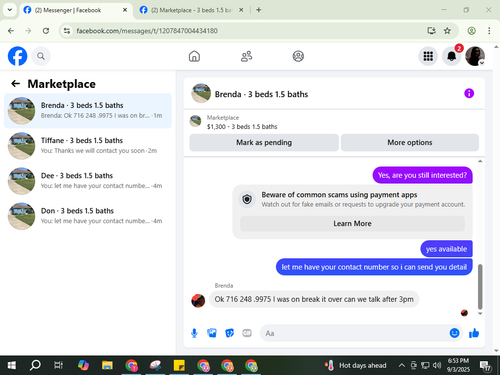Viewport: 500px width, 375px height.
Task: Click the 'Yes, are you still interested?' message
Action: coord(422,175)
